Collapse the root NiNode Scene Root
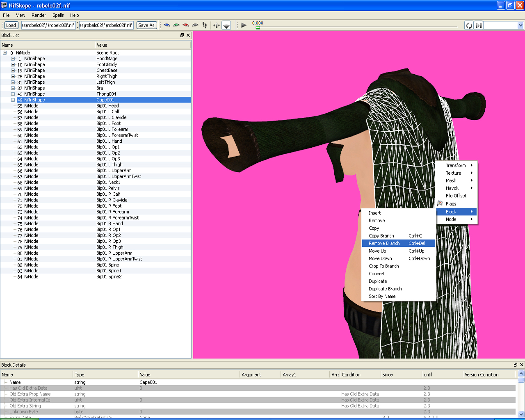Screen dimensions: 525x420 [5, 53]
